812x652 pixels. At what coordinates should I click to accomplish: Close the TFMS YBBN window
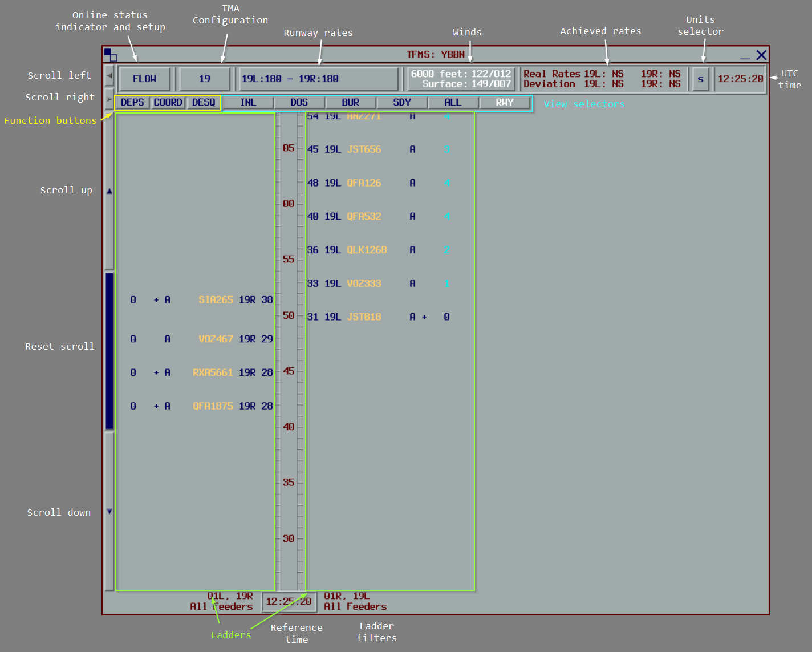coord(761,55)
